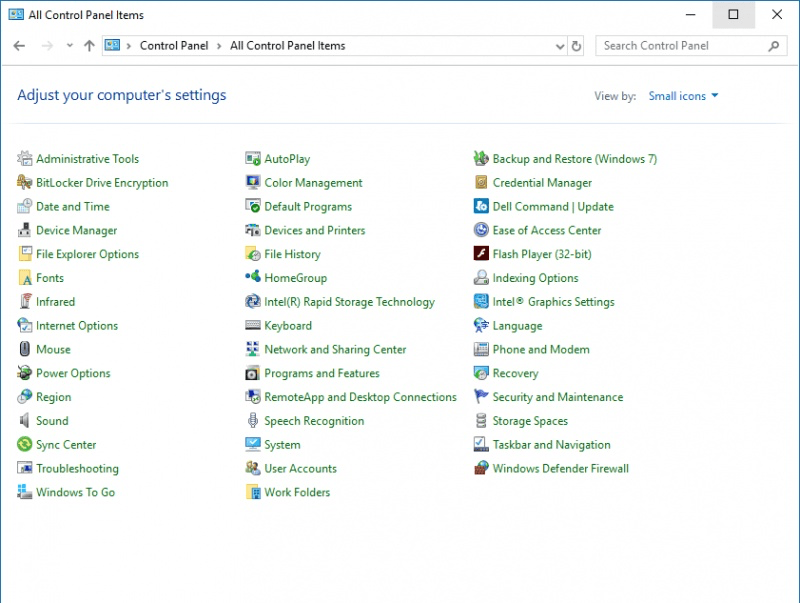The width and height of the screenshot is (800, 603).
Task: Click the Dell Command Update icon
Action: point(481,207)
